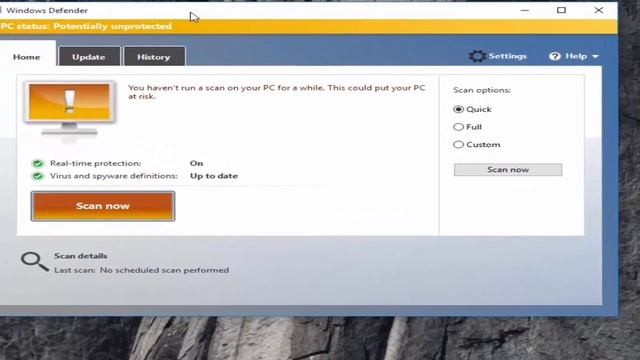Click 'PC status: Potentially unprotected' banner text
640x360 pixels.
tap(86, 26)
